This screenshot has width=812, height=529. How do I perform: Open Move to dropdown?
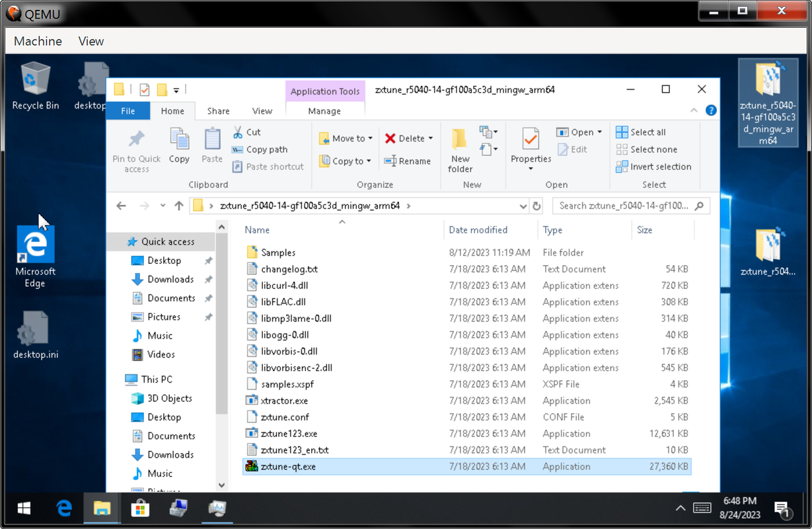346,138
